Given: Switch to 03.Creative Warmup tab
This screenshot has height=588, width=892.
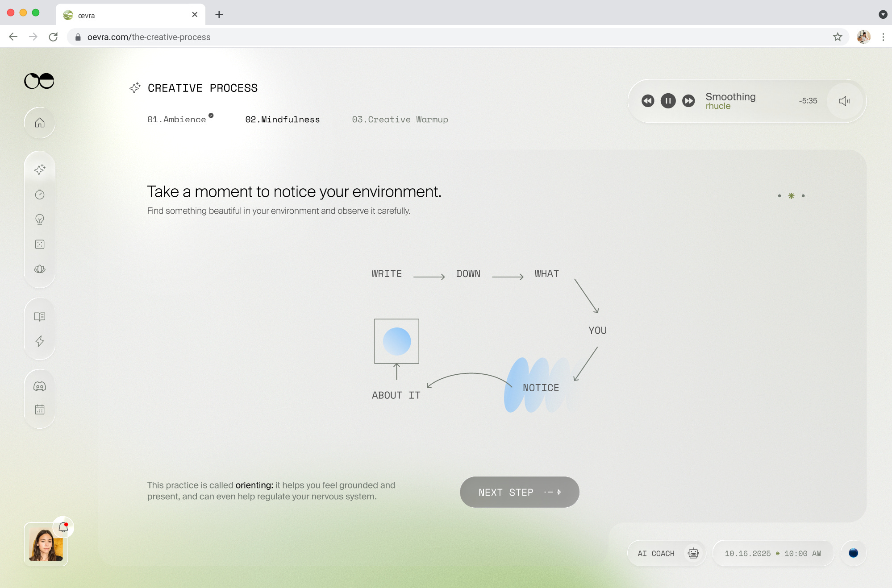Looking at the screenshot, I should coord(400,120).
